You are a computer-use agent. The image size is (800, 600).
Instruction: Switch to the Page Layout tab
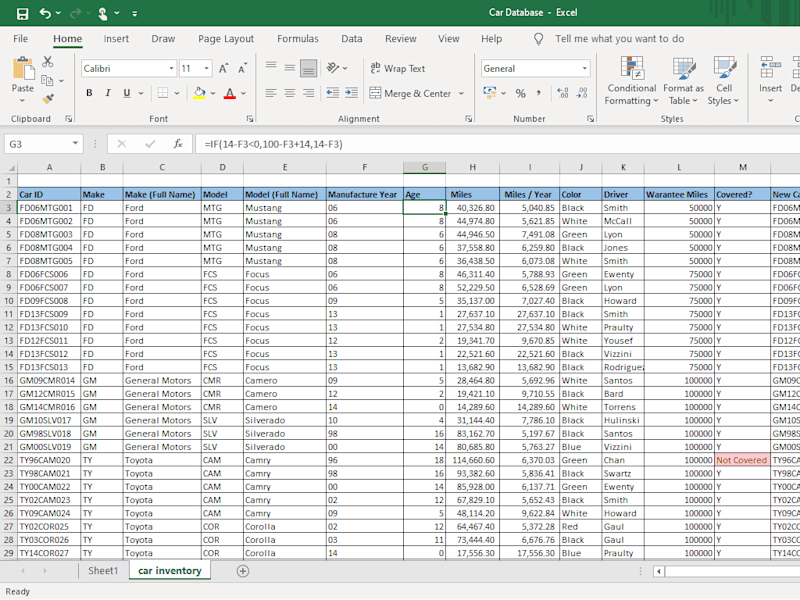pos(226,39)
